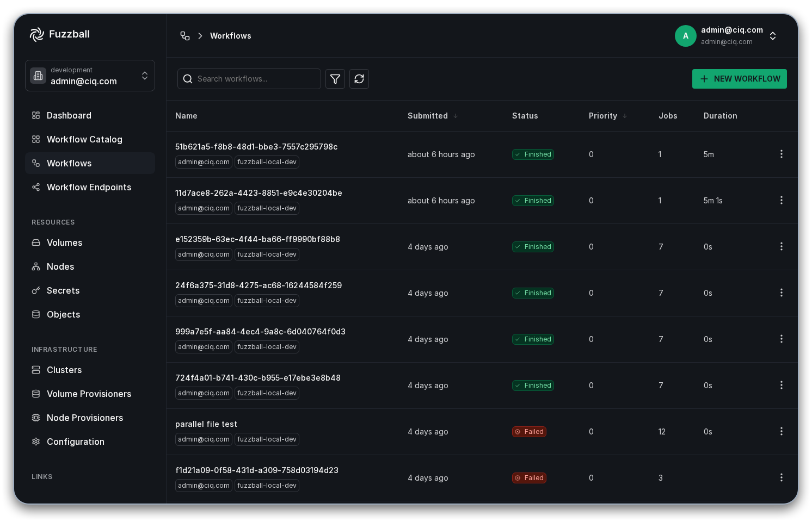Open Workflow Endpoints page

(90, 187)
